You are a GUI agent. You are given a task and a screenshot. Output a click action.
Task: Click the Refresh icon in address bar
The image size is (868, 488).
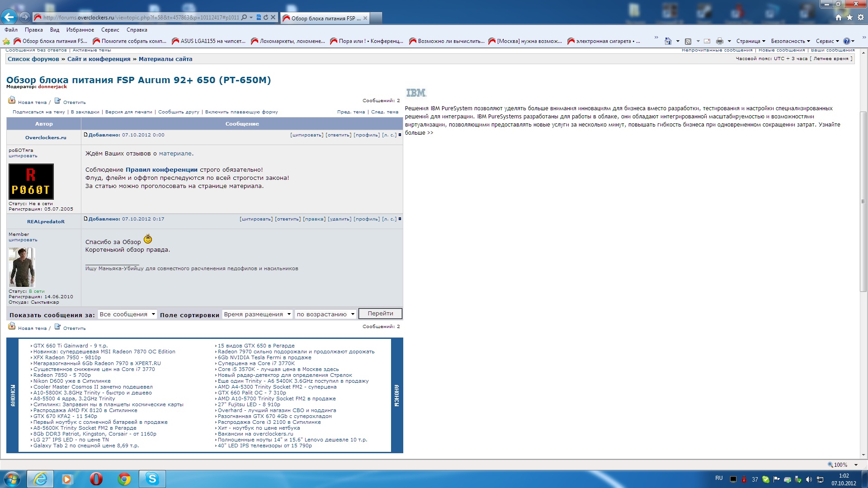[x=266, y=17]
